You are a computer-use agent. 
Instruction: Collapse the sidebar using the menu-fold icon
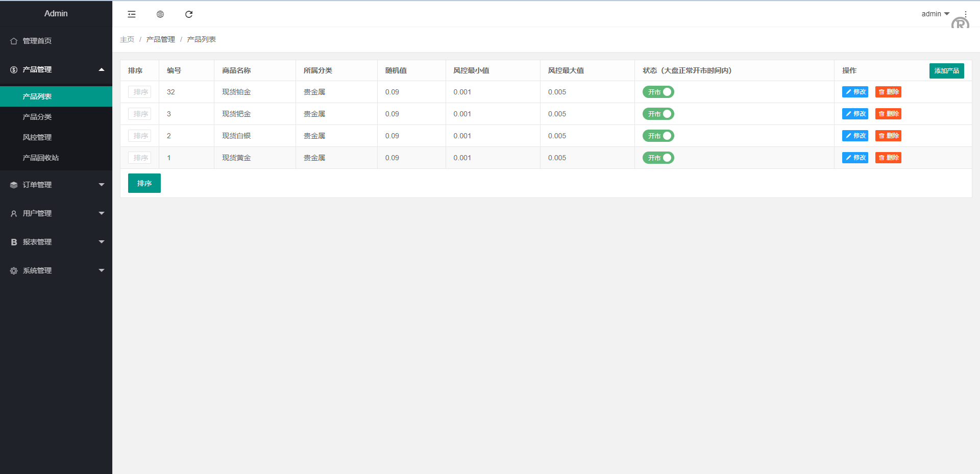click(x=132, y=14)
